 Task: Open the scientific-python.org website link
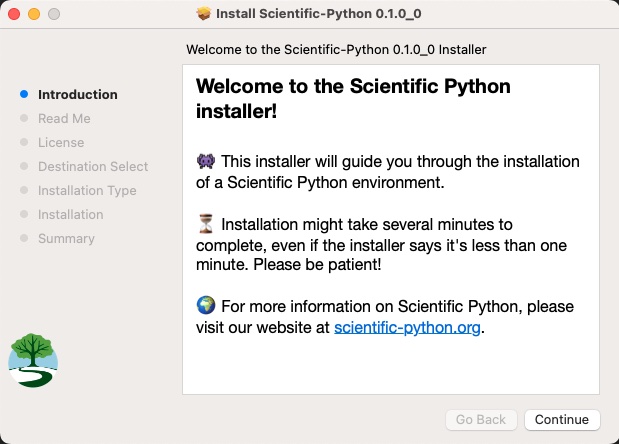(408, 327)
